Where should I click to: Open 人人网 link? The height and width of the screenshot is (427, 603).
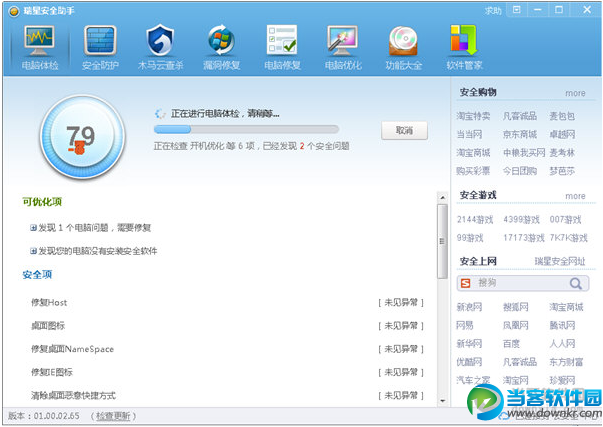coord(562,344)
